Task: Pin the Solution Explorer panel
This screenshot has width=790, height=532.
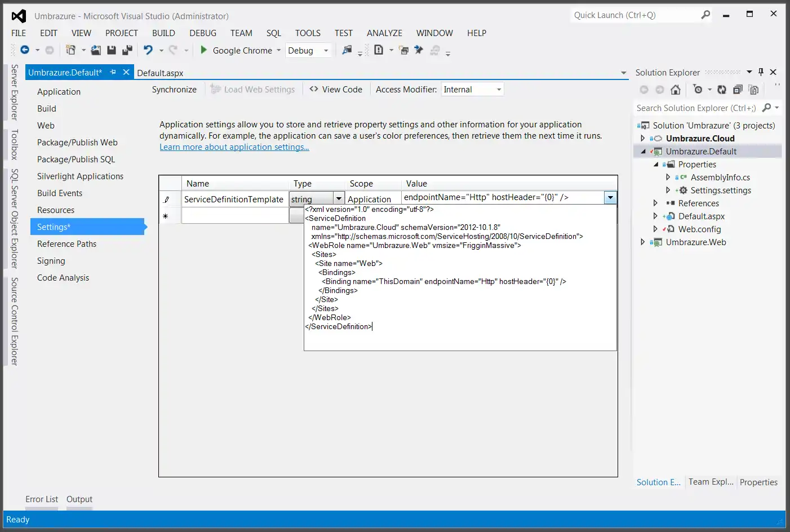Action: click(x=761, y=72)
